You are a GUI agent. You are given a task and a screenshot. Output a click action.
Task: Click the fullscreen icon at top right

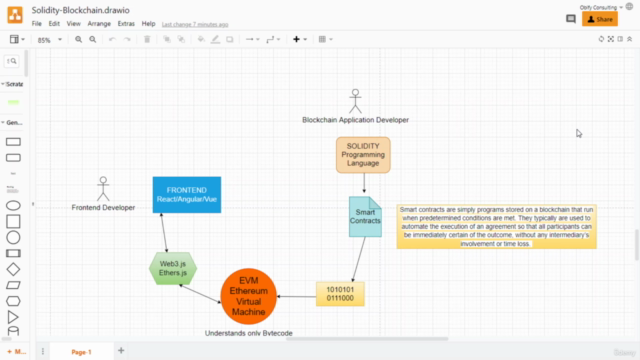[x=611, y=39]
